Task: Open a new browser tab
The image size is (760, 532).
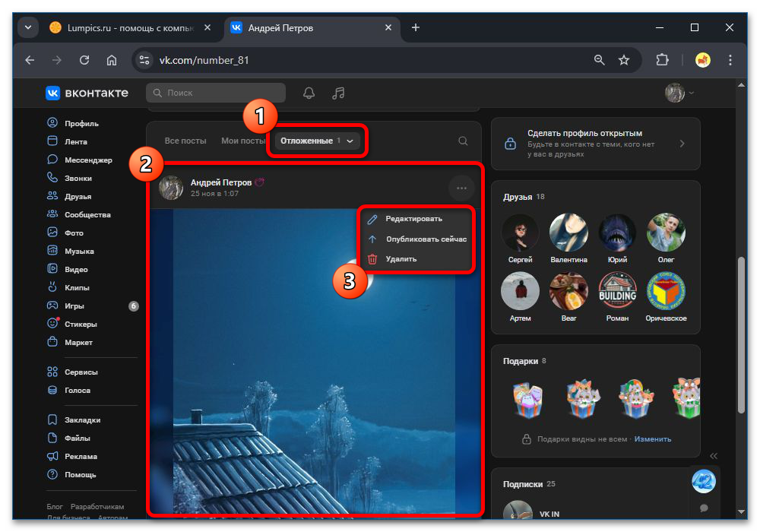Action: click(416, 27)
